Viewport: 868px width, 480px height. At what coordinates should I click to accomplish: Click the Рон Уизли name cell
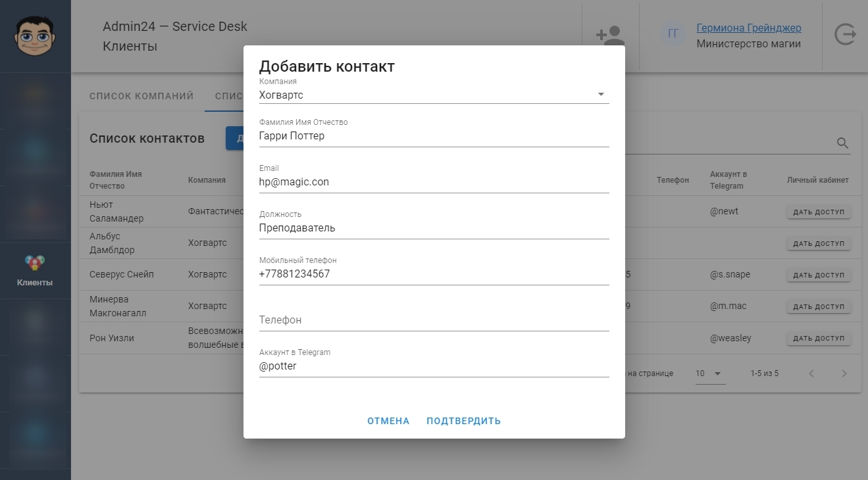(x=112, y=338)
